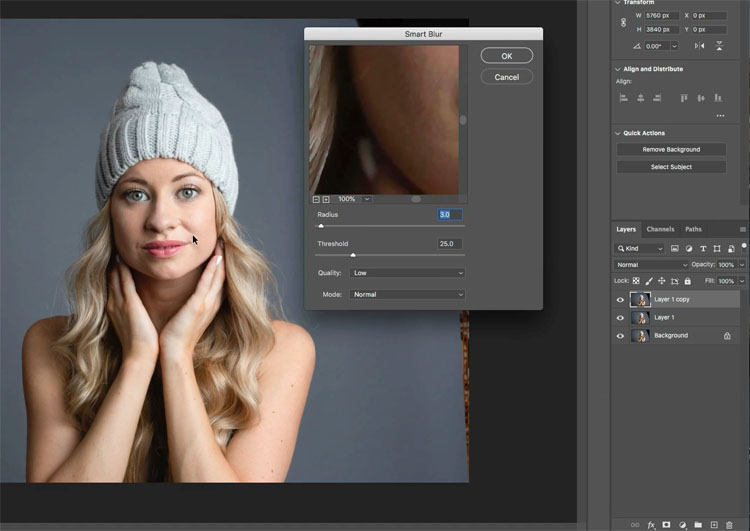
Task: Open the Fill slider dropdown arrow
Action: click(x=742, y=281)
